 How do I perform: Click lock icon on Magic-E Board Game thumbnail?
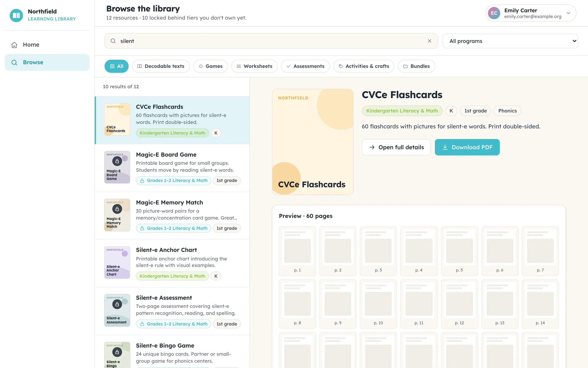(117, 161)
